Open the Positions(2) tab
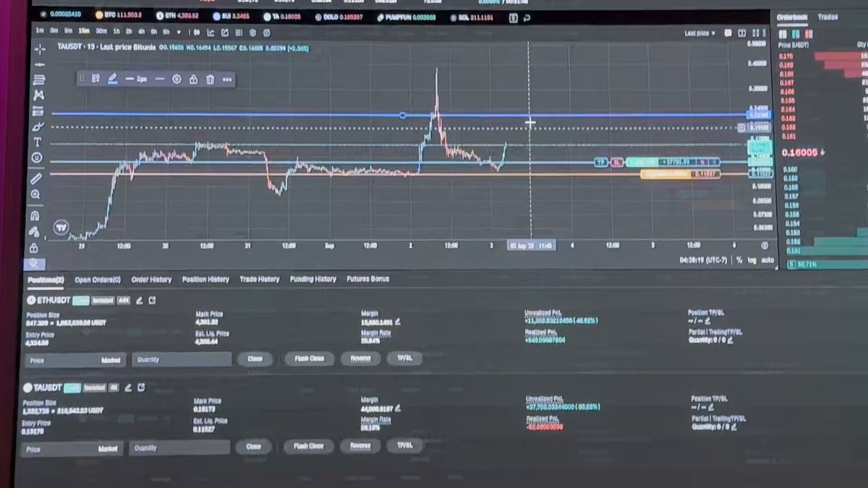The height and width of the screenshot is (488, 868). [x=46, y=279]
